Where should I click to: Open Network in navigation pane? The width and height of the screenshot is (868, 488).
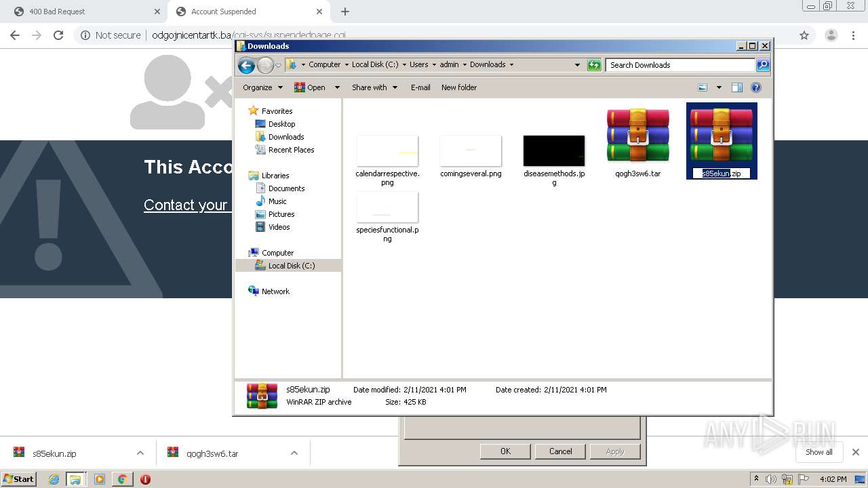coord(275,291)
